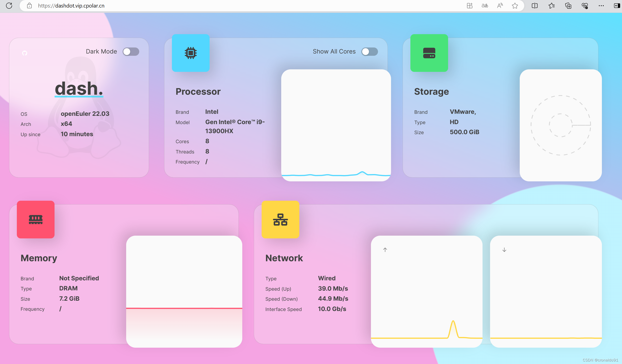Click the 'HD' storage type value
Image resolution: width=622 pixels, height=364 pixels.
click(454, 122)
